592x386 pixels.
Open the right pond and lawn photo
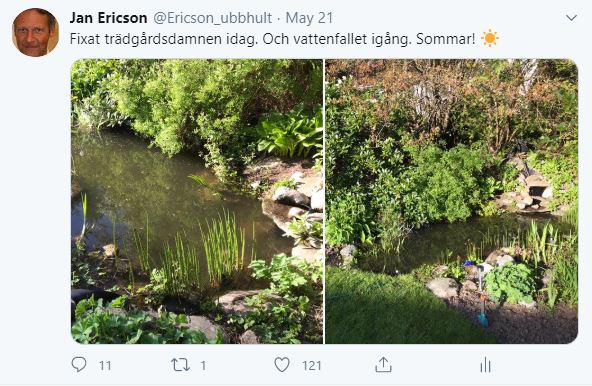click(x=452, y=201)
